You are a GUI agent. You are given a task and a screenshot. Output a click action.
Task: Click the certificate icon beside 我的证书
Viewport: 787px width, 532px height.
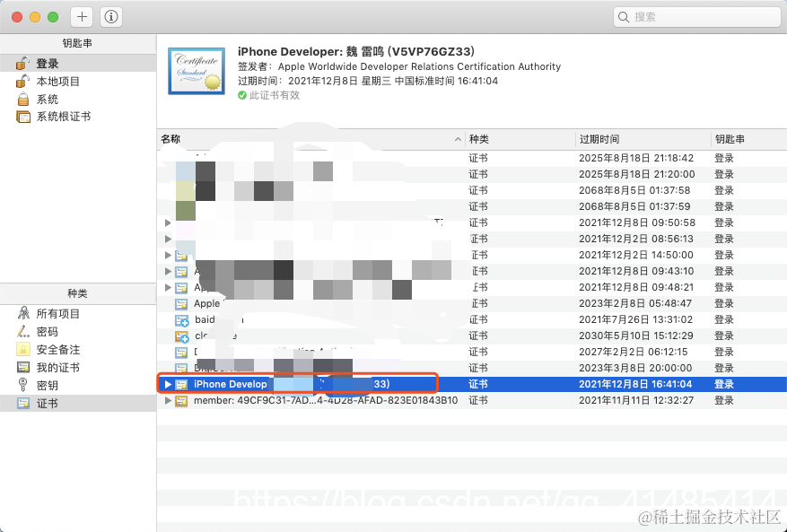pyautogui.click(x=23, y=368)
